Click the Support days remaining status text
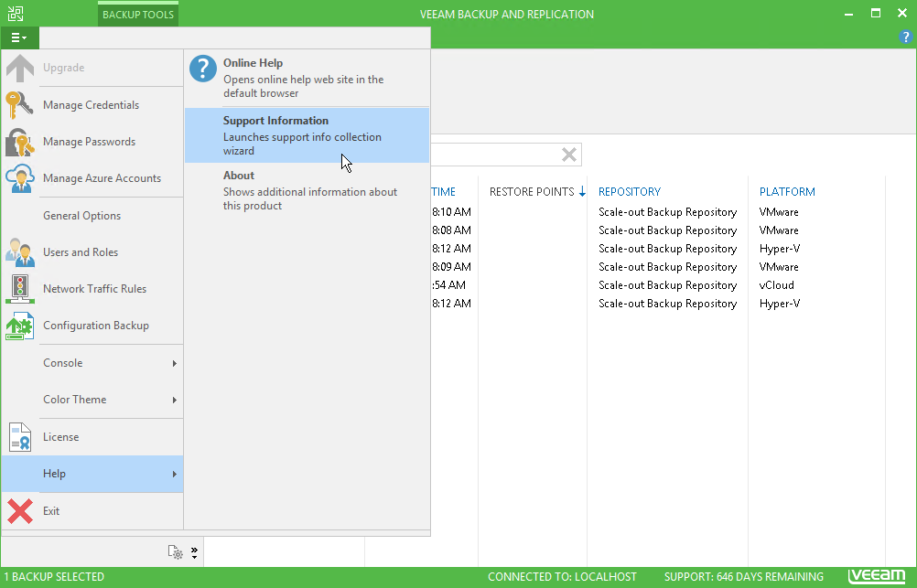This screenshot has width=917, height=588. (744, 577)
